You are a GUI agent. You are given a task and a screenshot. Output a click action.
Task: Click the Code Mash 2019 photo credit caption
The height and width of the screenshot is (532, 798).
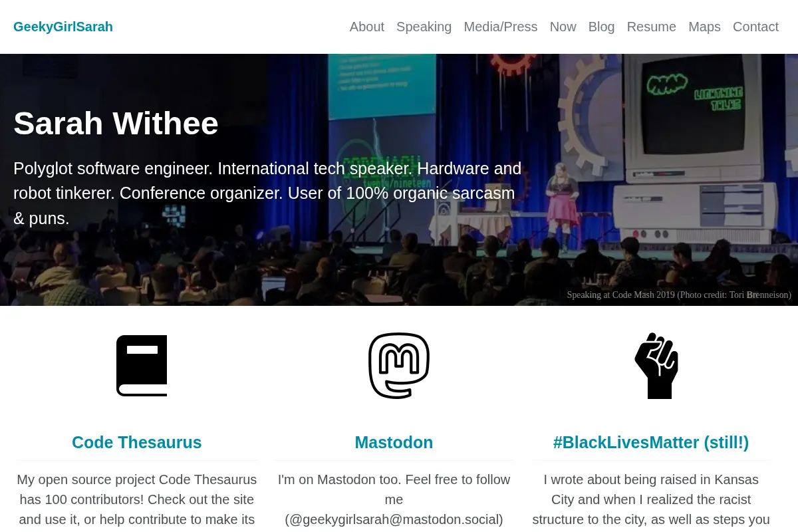click(679, 295)
